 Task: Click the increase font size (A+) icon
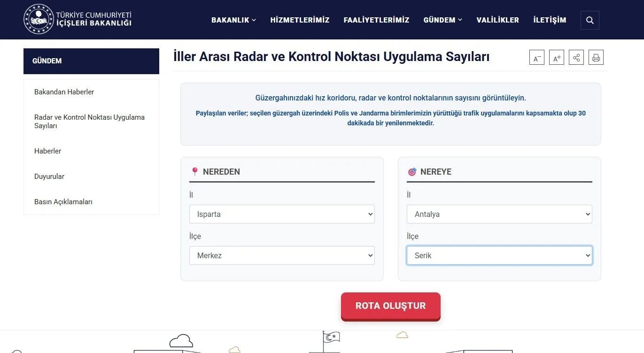click(x=556, y=57)
